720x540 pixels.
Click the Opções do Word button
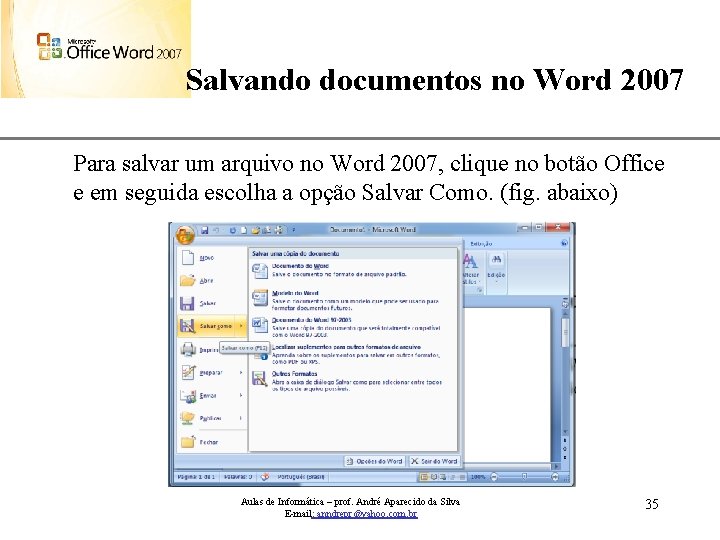tap(374, 461)
